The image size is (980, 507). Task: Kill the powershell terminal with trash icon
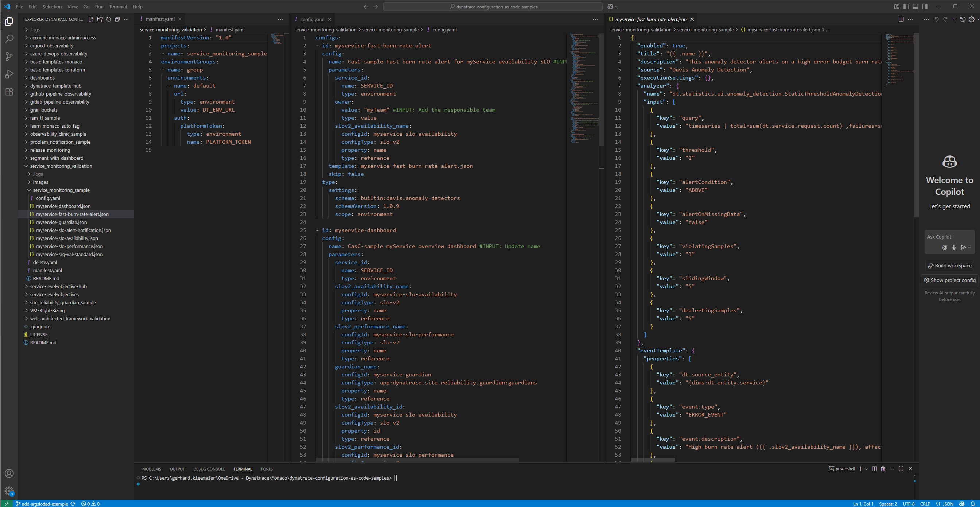click(x=883, y=469)
